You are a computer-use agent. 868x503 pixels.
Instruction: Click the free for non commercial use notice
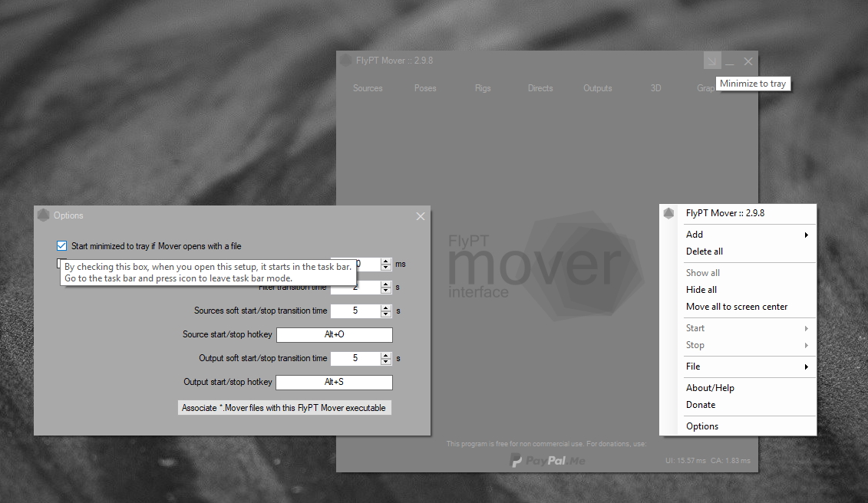[x=546, y=444]
